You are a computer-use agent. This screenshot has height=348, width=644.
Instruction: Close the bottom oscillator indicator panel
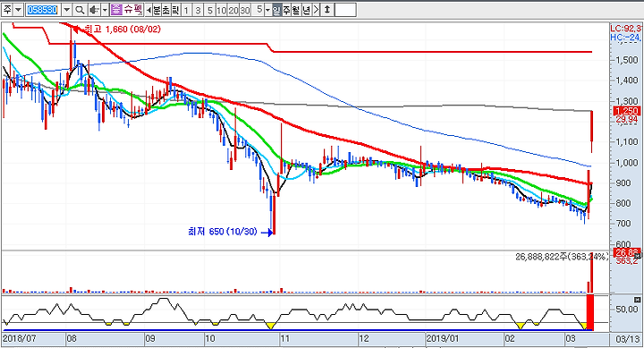637,300
